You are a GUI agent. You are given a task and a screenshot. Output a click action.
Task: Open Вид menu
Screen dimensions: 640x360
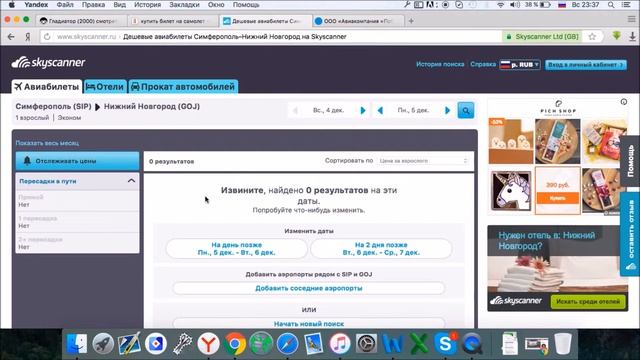pyautogui.click(x=119, y=5)
